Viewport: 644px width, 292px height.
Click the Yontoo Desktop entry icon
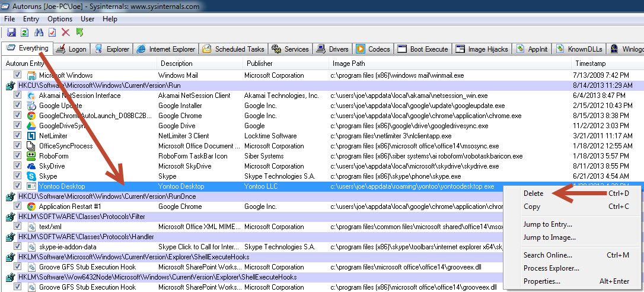coord(31,186)
